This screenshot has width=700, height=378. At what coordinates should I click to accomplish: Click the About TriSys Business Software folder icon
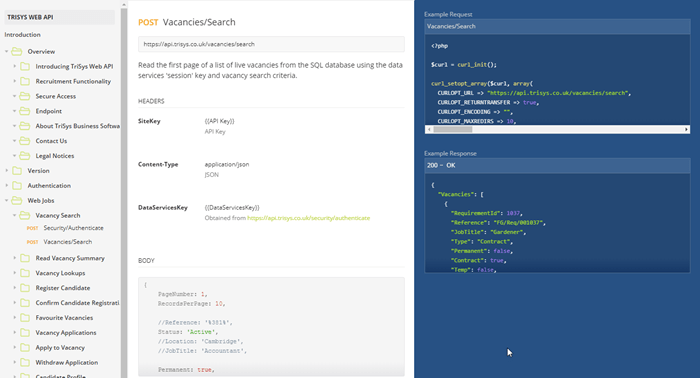point(25,126)
